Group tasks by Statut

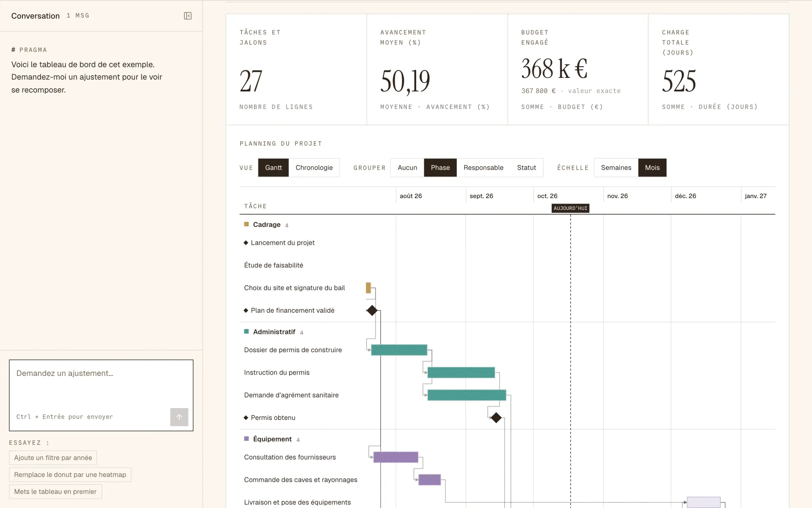tap(527, 168)
